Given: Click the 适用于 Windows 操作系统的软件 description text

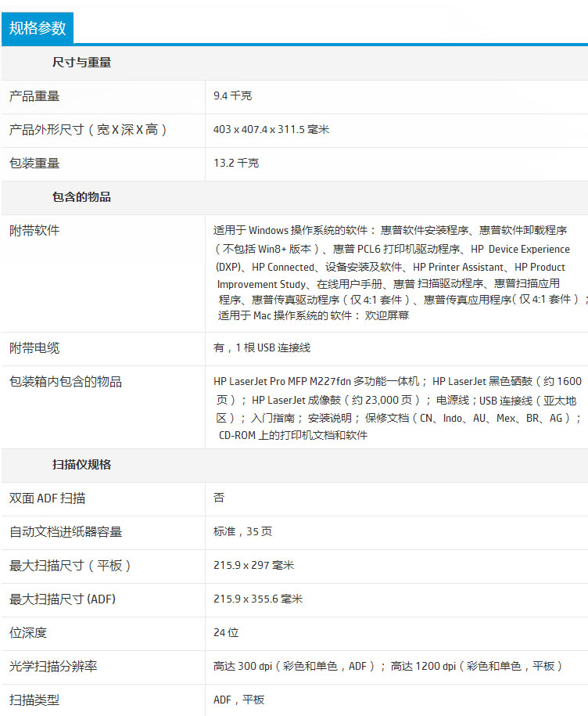Looking at the screenshot, I should coord(400,273).
